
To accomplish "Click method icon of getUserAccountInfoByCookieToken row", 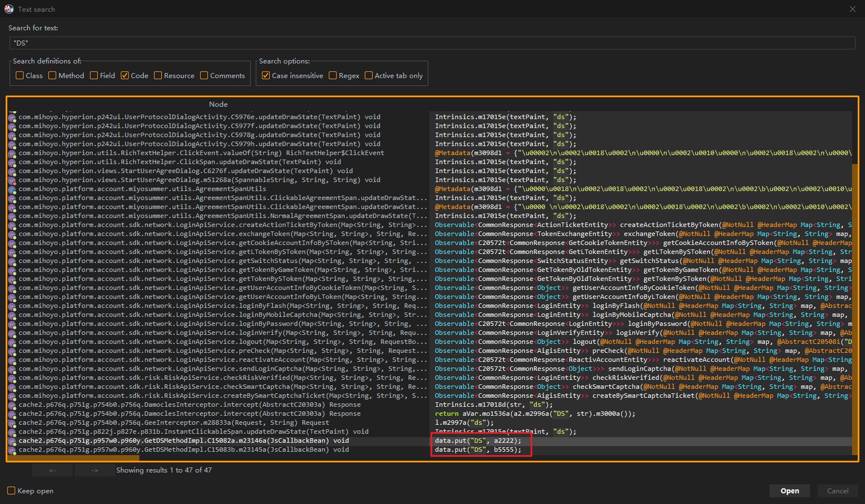I will tap(12, 288).
